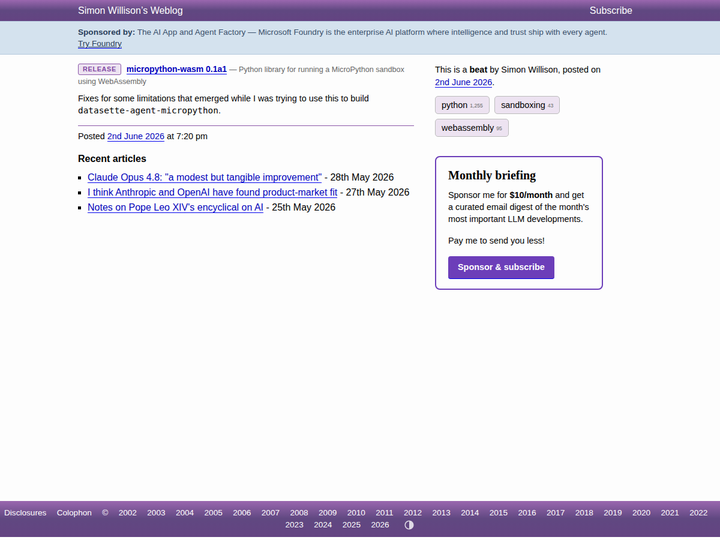
Task: Open micropython-wasm 0.1a1 release link
Action: [x=176, y=69]
